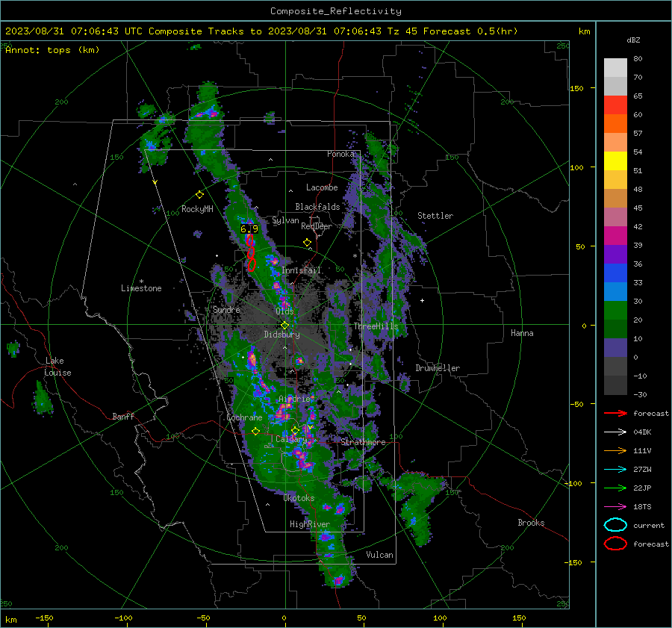
Task: Pick the bright green 20-30 dBZ swatch
Action: point(615,311)
